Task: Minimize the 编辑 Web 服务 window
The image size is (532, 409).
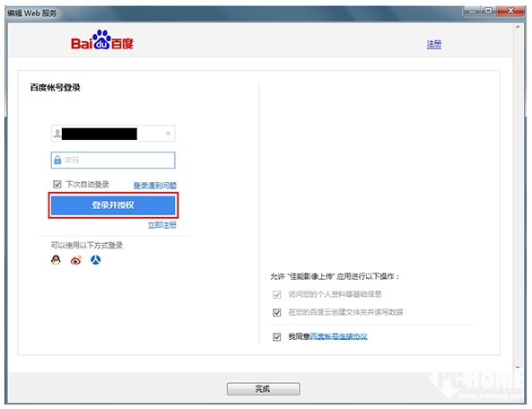Action: coord(472,11)
